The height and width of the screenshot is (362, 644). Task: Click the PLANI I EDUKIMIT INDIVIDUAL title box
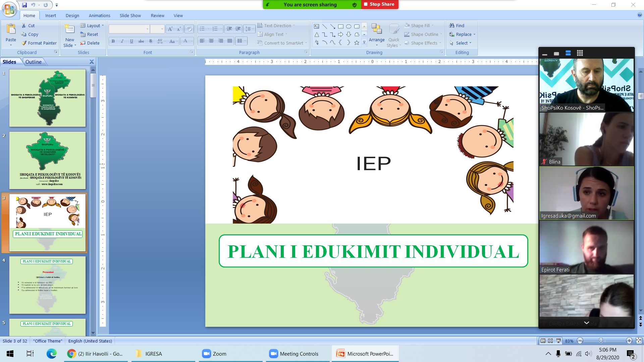[x=373, y=251]
